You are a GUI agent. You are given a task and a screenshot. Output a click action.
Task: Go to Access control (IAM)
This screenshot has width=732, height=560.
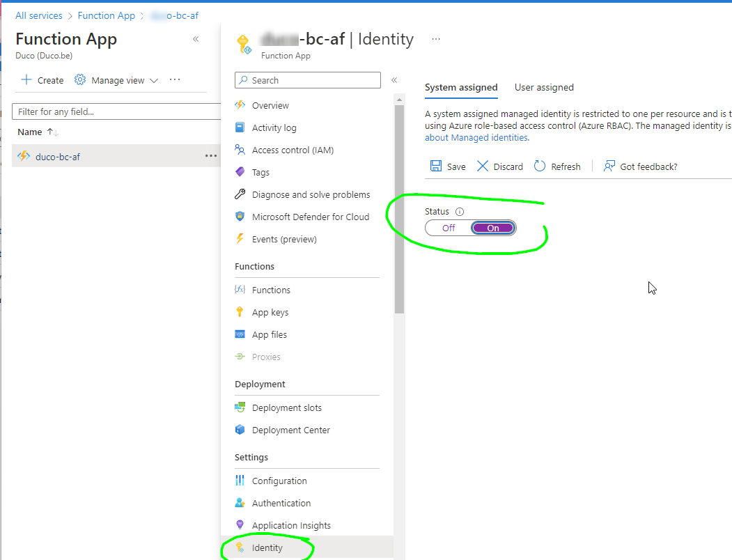click(x=293, y=150)
